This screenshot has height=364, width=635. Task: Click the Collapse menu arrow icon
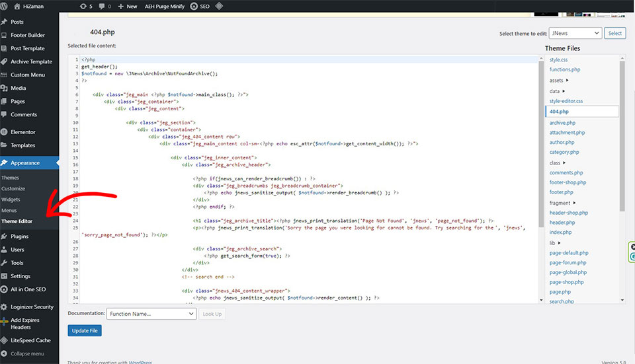(x=4, y=353)
